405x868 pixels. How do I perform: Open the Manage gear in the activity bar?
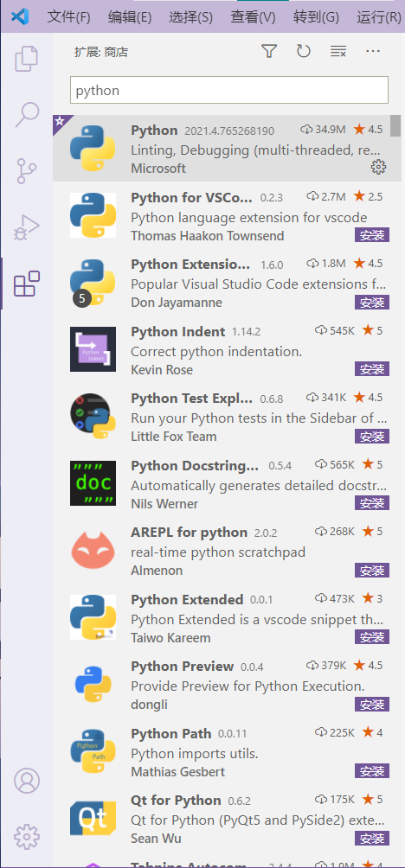tap(27, 837)
